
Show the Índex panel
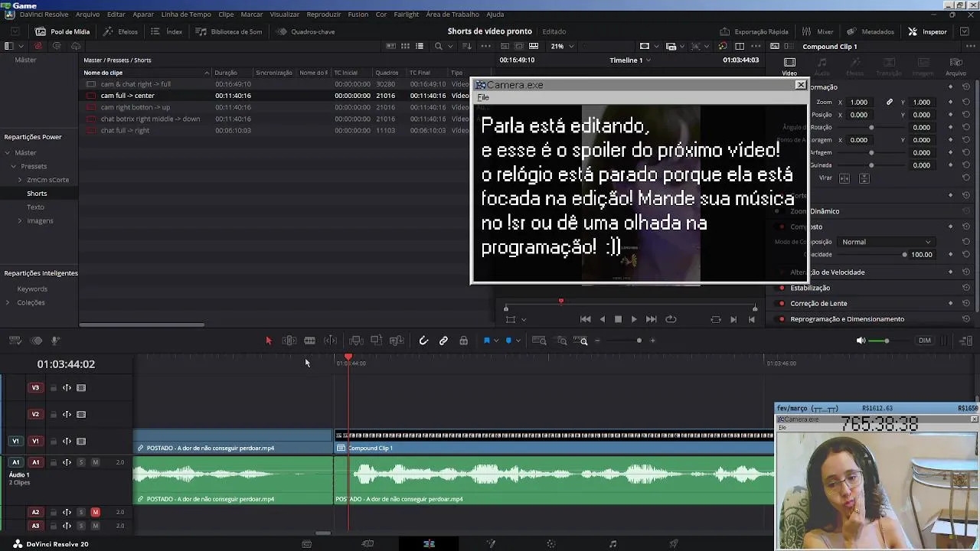(167, 31)
